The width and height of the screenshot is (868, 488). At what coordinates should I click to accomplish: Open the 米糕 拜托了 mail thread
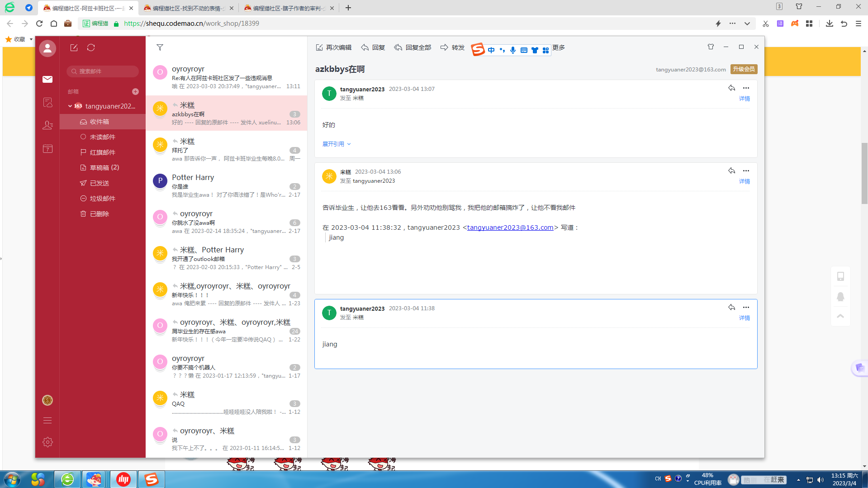[226, 150]
